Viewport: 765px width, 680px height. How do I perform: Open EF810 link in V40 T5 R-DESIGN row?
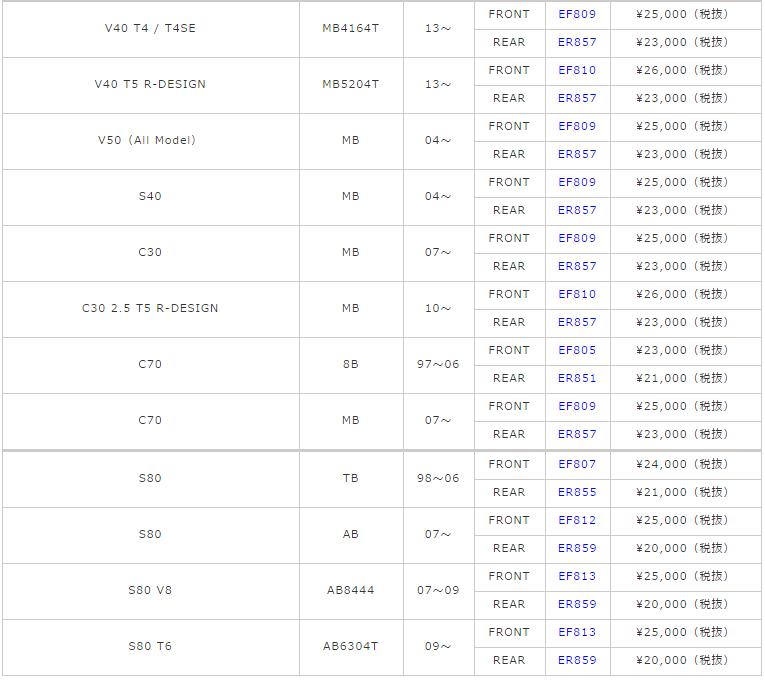coord(577,70)
